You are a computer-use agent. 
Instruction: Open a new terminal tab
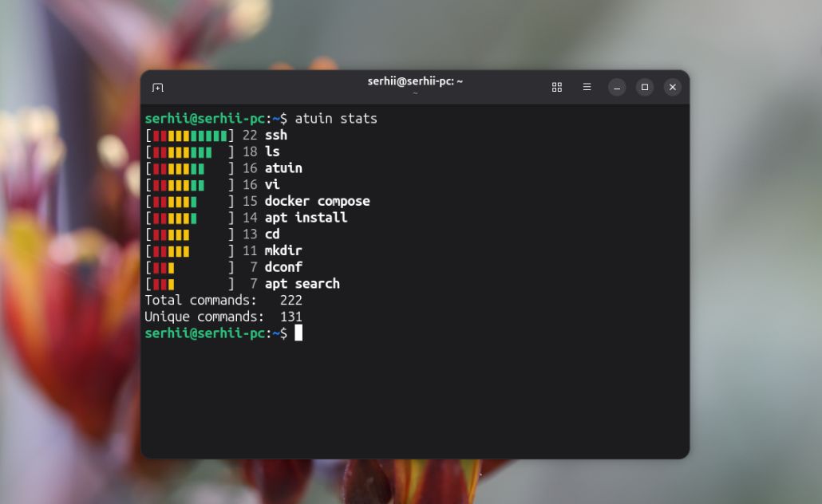(x=158, y=87)
